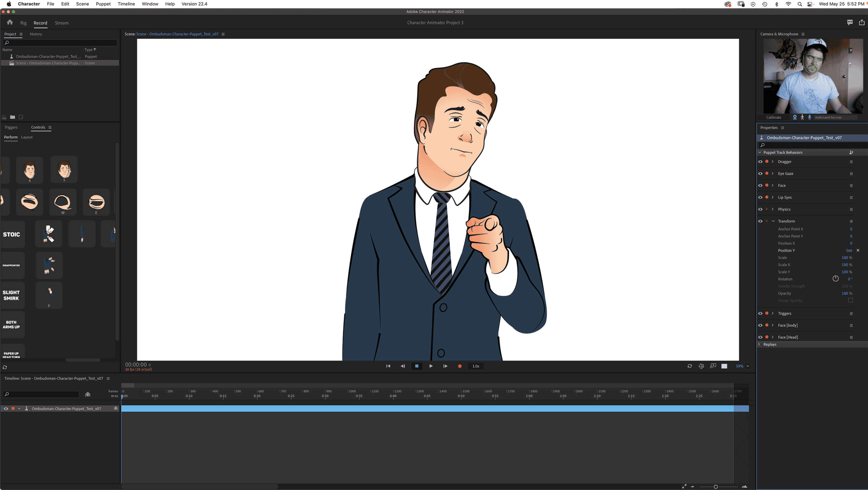The width and height of the screenshot is (868, 490).
Task: Click the STOIC trigger thumbnail
Action: 12,234
